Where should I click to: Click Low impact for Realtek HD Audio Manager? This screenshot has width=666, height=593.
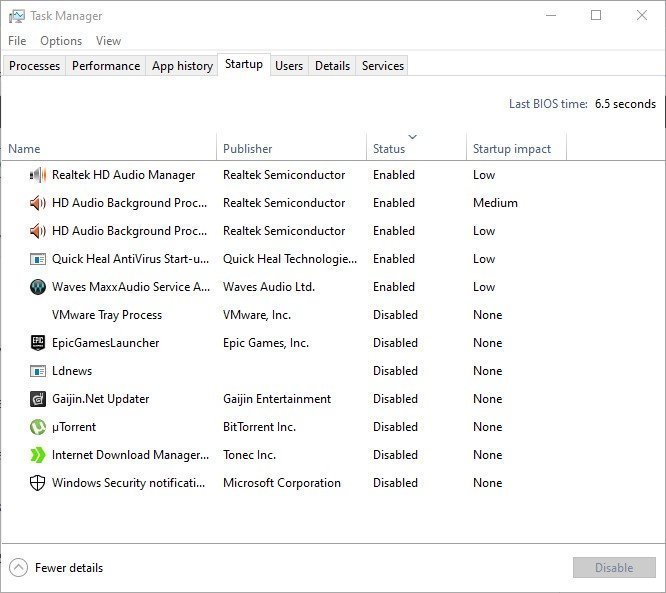point(484,175)
